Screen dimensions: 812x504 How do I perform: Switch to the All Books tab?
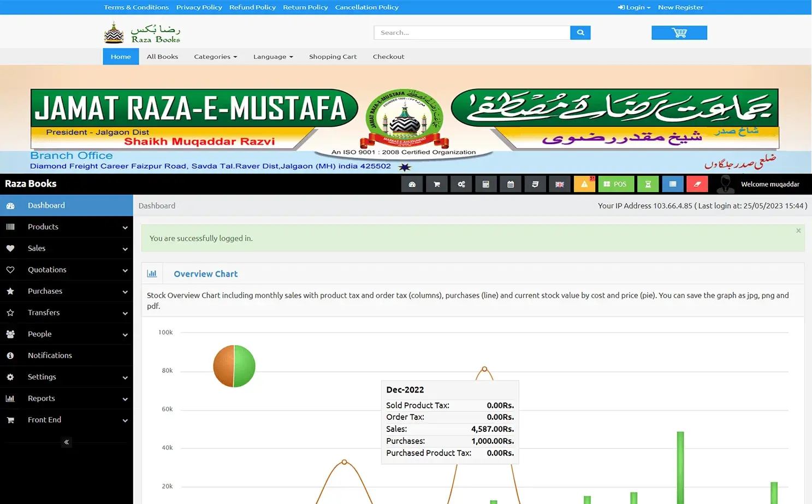pos(162,56)
